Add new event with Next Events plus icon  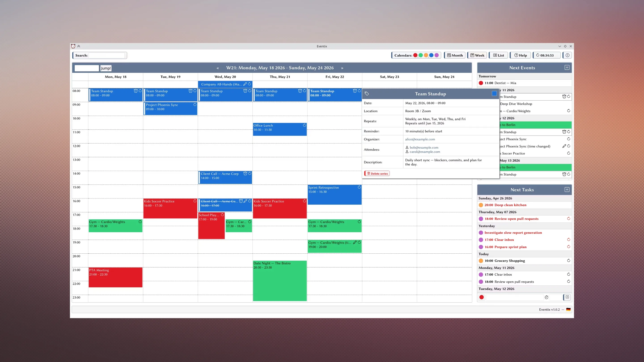coord(567,67)
